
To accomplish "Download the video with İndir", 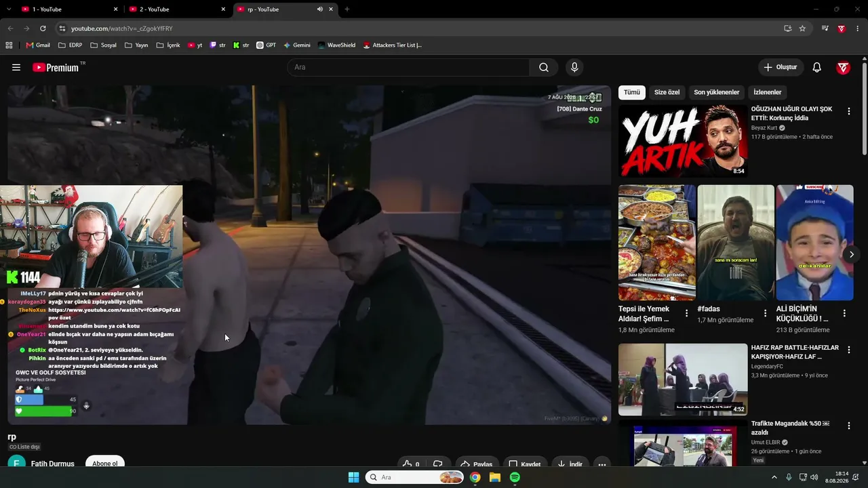I will point(570,464).
